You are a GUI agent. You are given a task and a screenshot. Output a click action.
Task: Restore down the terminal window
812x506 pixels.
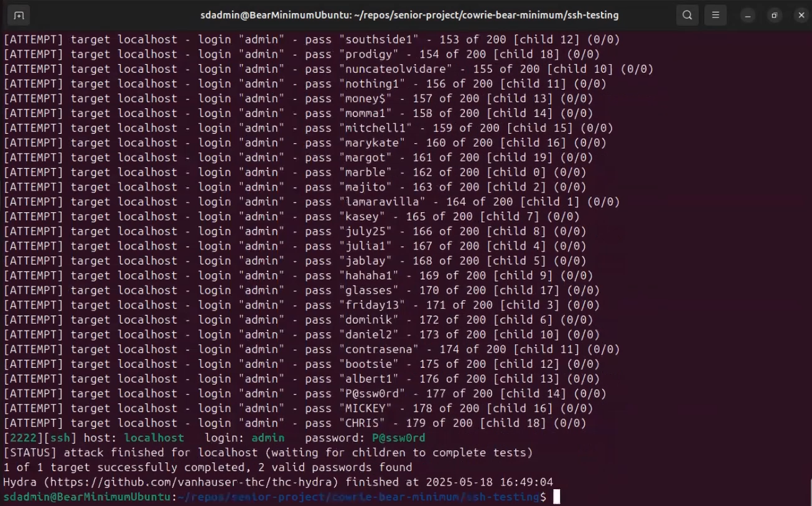click(x=774, y=16)
